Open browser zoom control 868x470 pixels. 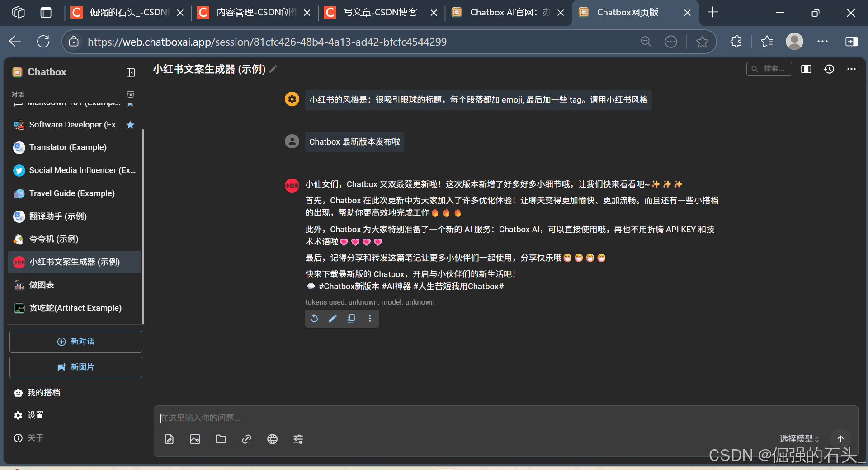point(646,42)
